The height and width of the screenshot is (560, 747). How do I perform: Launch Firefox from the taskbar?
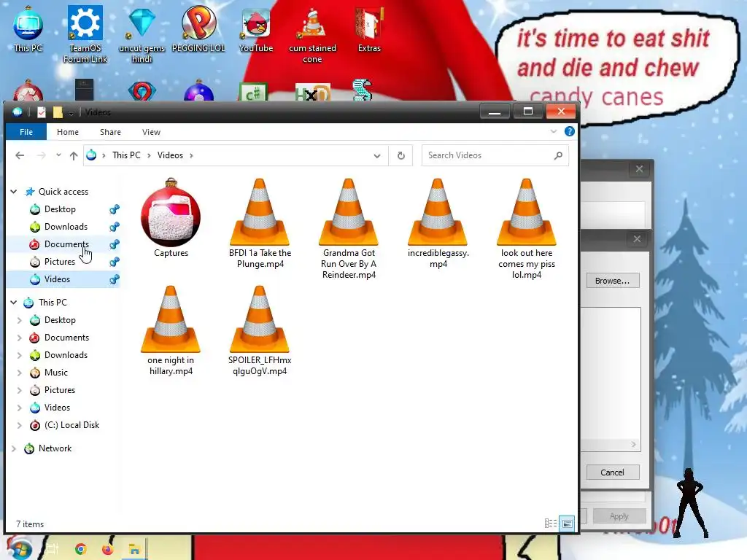pyautogui.click(x=107, y=549)
